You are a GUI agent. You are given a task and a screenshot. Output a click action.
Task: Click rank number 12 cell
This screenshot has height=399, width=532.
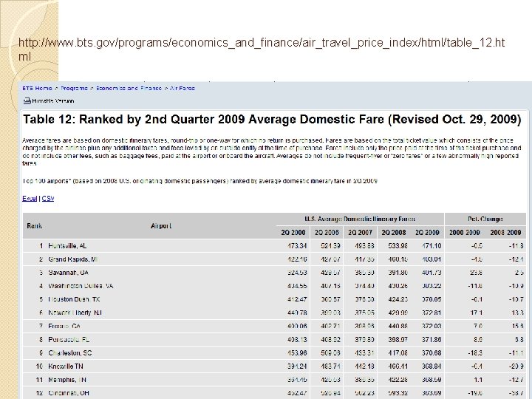pos(39,393)
